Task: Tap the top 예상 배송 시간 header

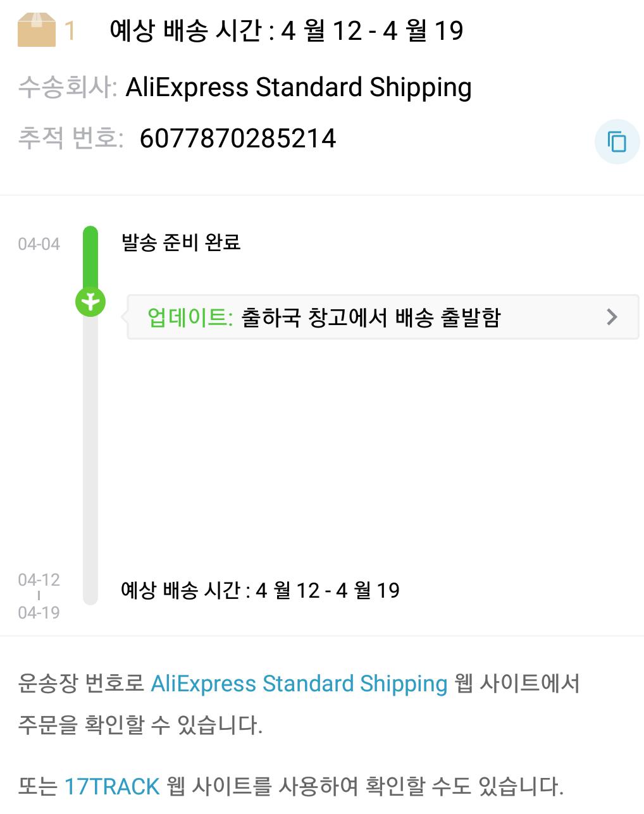Action: click(x=286, y=30)
